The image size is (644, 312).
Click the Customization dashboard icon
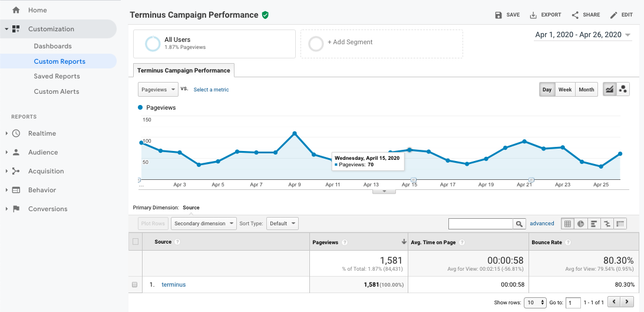16,29
